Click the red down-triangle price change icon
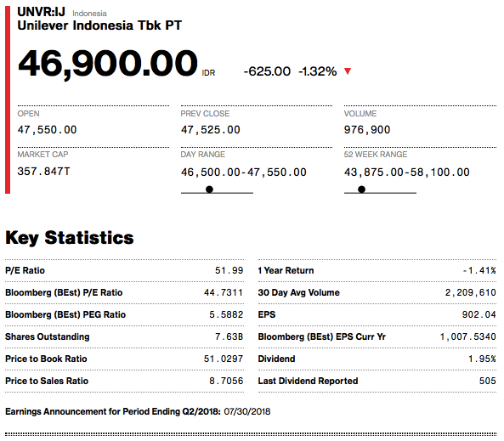Screen dimensions: 504x441 click(x=348, y=71)
